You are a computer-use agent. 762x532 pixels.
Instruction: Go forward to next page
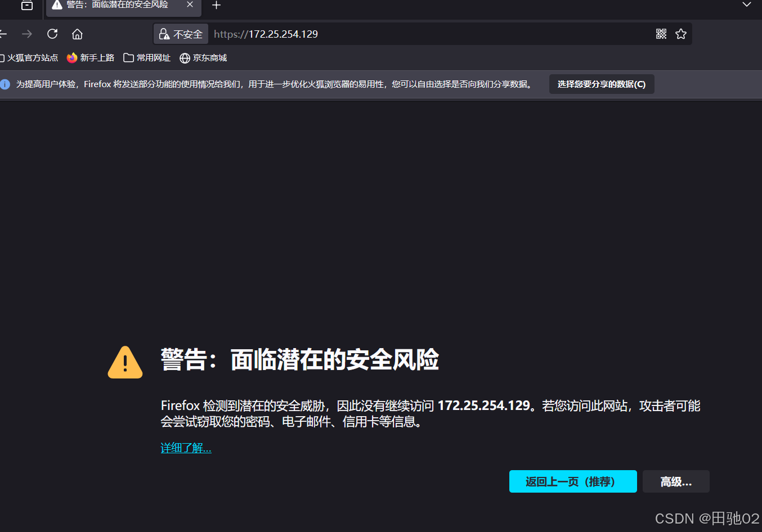click(27, 34)
